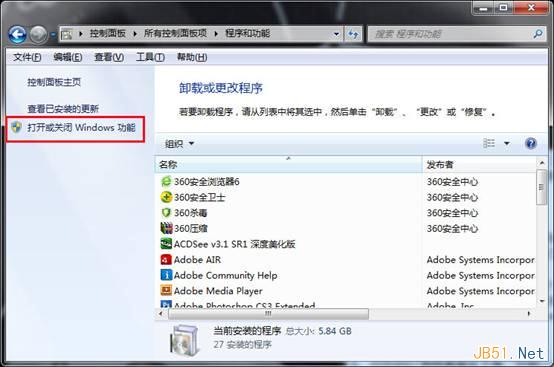The width and height of the screenshot is (554, 367).
Task: Select Adobe Media Player row name
Action: click(218, 291)
